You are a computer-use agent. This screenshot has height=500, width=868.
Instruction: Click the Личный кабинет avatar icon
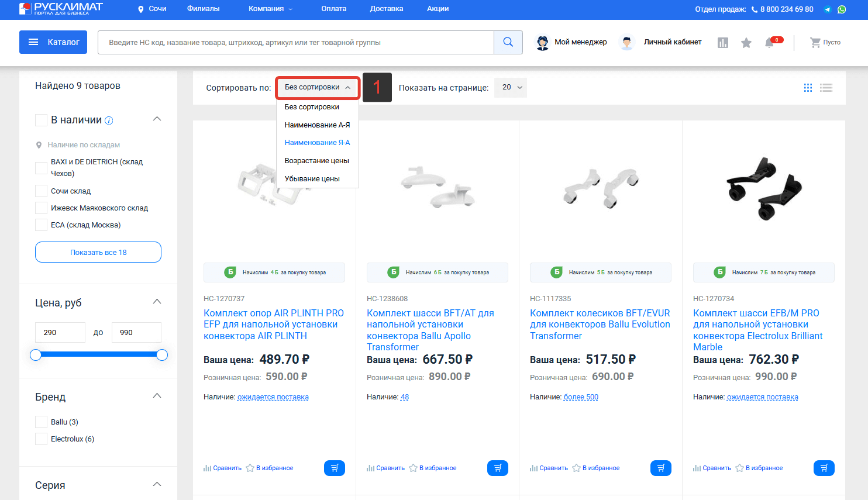pos(627,42)
